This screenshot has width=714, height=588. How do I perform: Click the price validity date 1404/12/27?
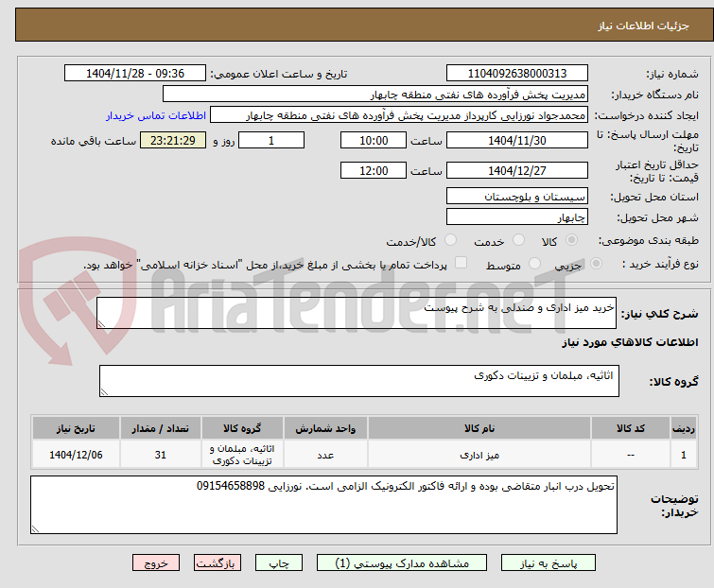point(517,171)
